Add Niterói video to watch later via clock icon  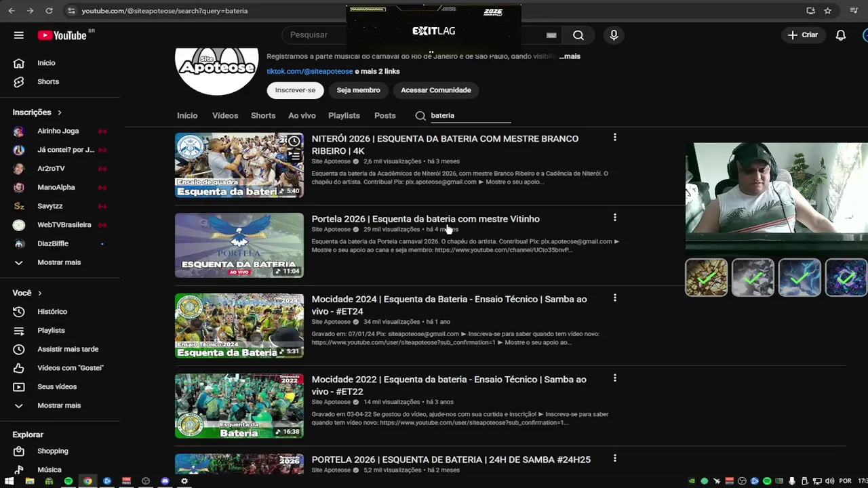294,142
